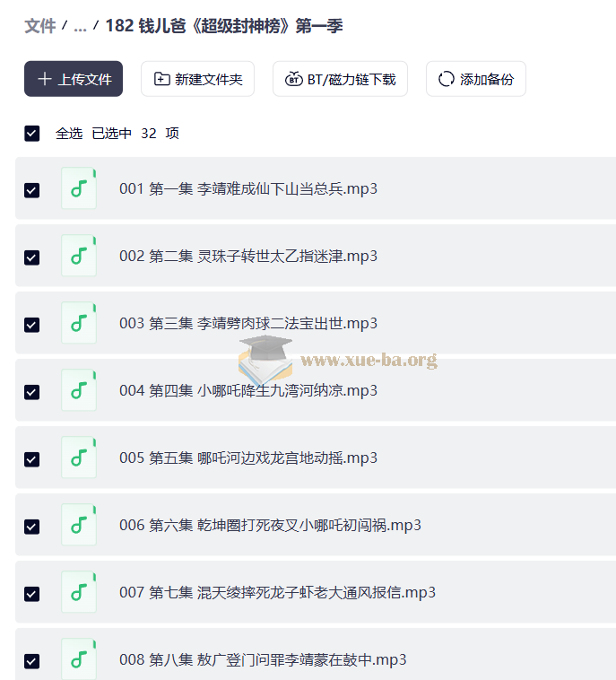Expand the collapsed breadcrumb ellipsis
Image resolution: width=616 pixels, height=680 pixels.
tap(80, 25)
